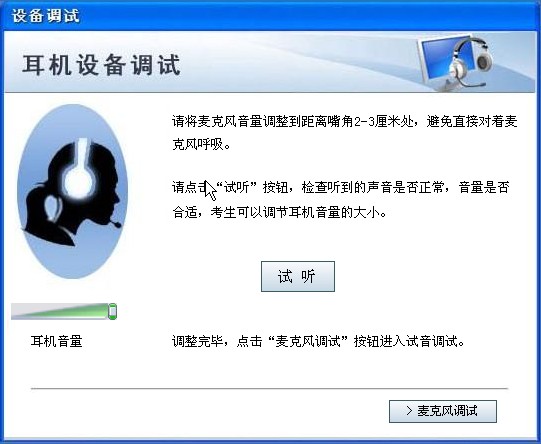This screenshot has width=541, height=444.
Task: Click the microphone tip on the silhouette
Action: tap(118, 225)
